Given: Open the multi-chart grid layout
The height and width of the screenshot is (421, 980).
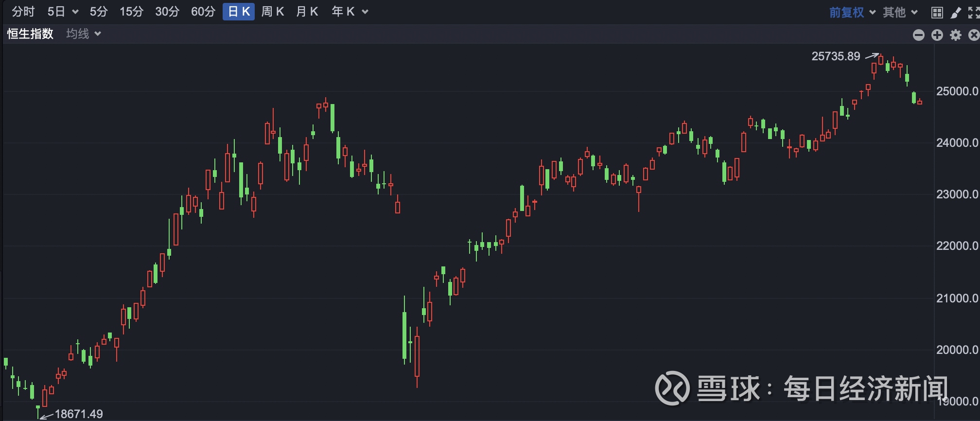Looking at the screenshot, I should 937,13.
